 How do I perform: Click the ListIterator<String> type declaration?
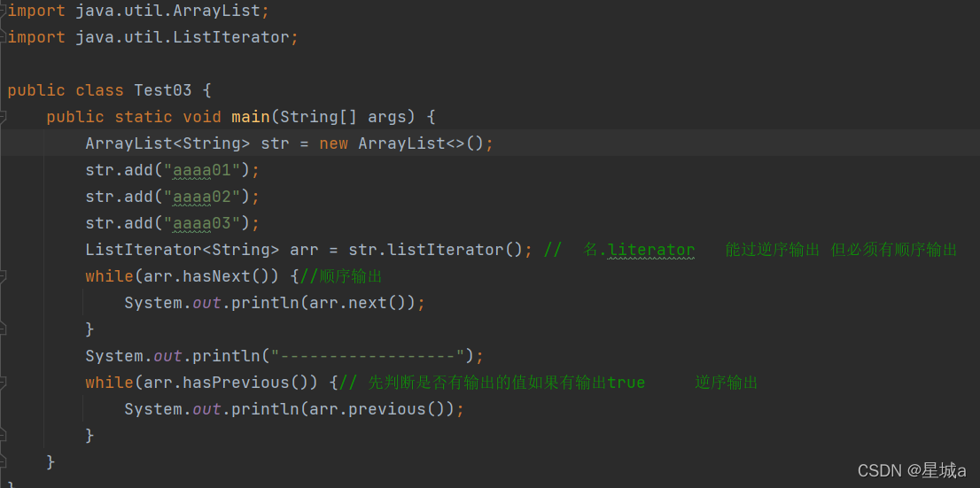tap(182, 250)
